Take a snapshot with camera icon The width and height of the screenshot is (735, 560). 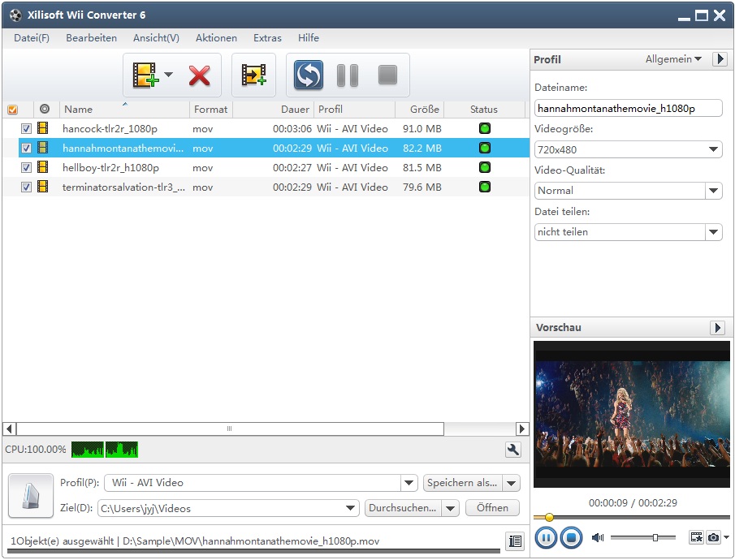pos(713,537)
